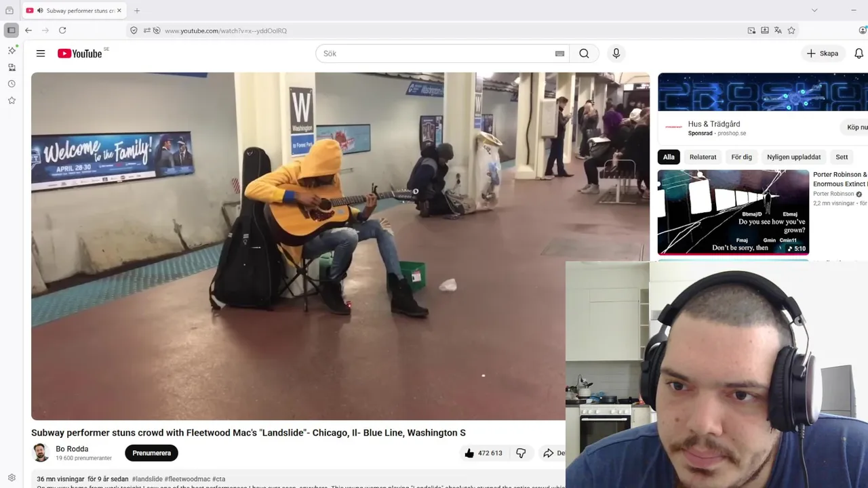
Task: Select the Subway performer YouTube tab
Action: coord(74,11)
